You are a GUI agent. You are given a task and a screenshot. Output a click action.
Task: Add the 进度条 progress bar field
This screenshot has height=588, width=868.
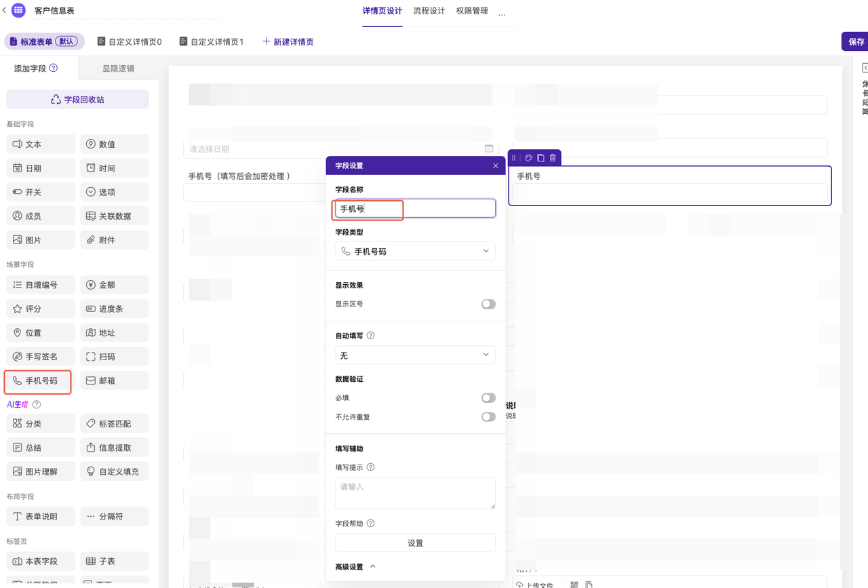point(114,309)
